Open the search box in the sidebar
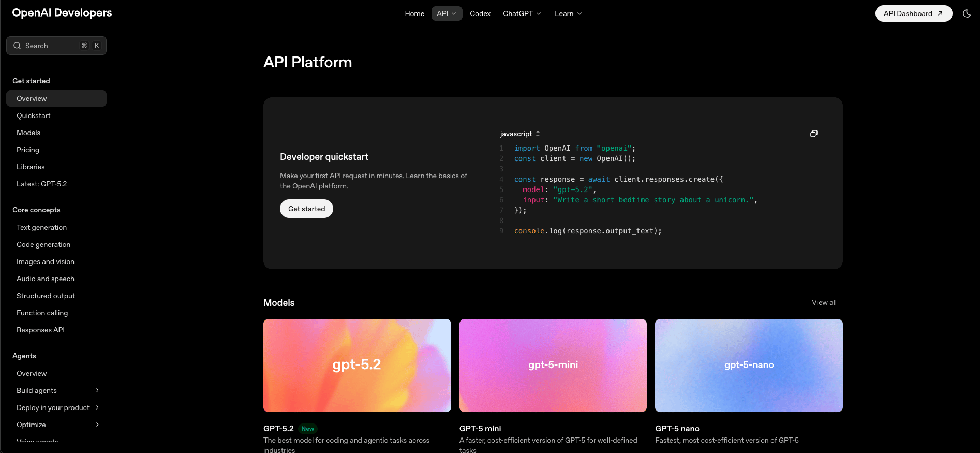The image size is (980, 453). (56, 46)
